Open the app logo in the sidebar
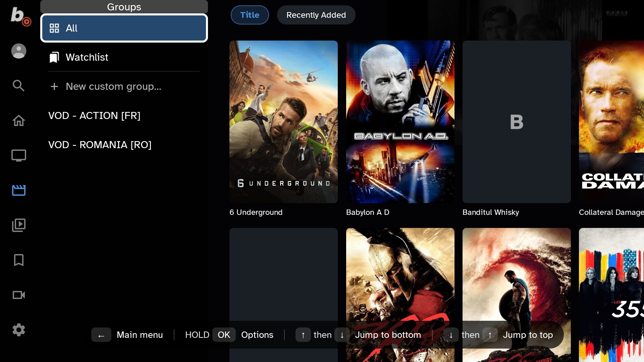This screenshot has width=644, height=362. tap(20, 16)
